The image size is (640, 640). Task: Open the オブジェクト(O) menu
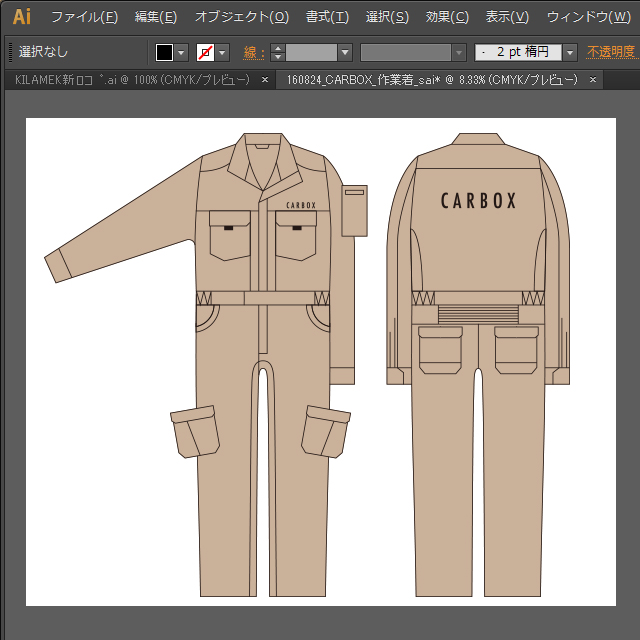pos(241,17)
